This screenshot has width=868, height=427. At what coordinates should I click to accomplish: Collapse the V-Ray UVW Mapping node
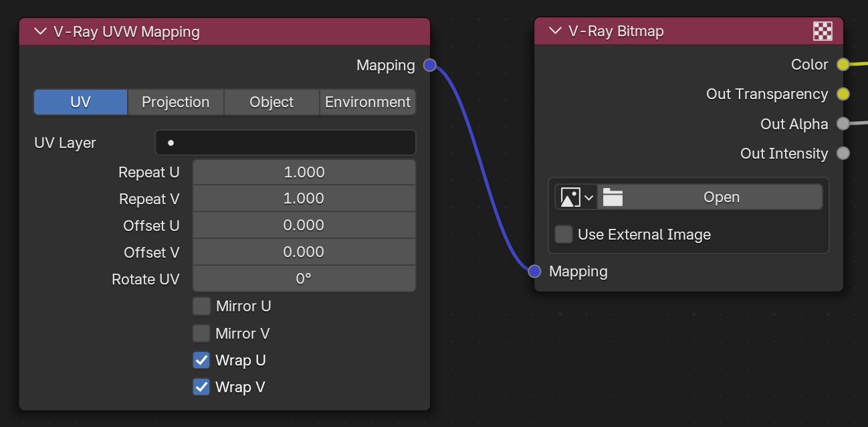click(40, 31)
